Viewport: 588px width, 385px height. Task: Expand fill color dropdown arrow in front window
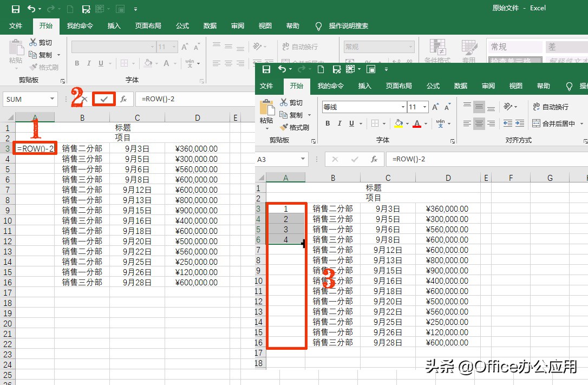click(x=407, y=123)
